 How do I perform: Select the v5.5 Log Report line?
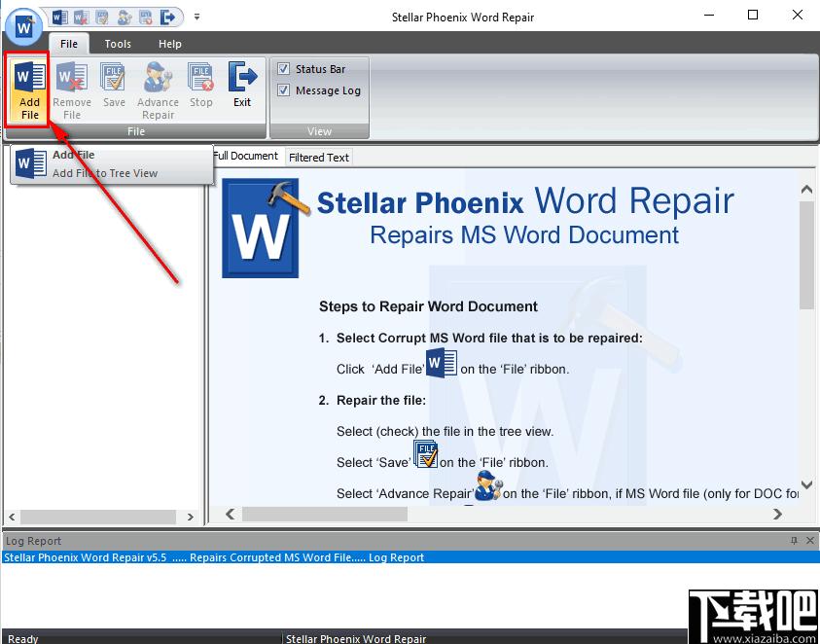coord(410,557)
